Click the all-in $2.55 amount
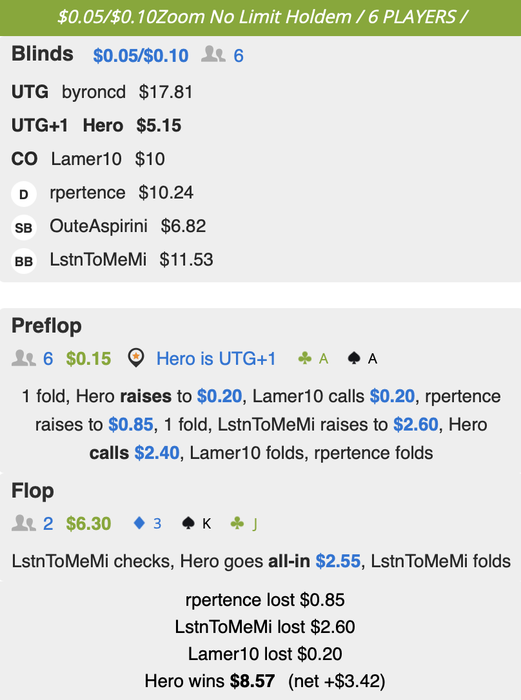The height and width of the screenshot is (700, 521). pos(338,561)
